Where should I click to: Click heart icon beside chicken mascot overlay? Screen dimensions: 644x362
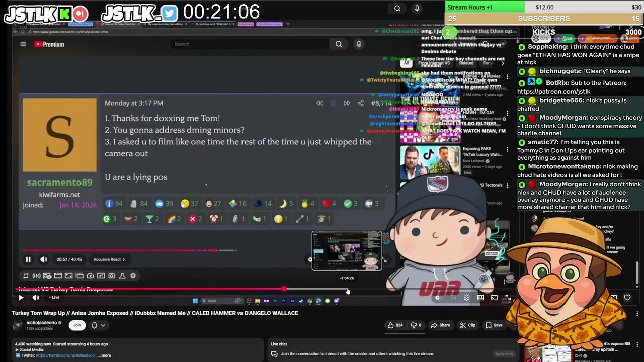tap(627, 298)
